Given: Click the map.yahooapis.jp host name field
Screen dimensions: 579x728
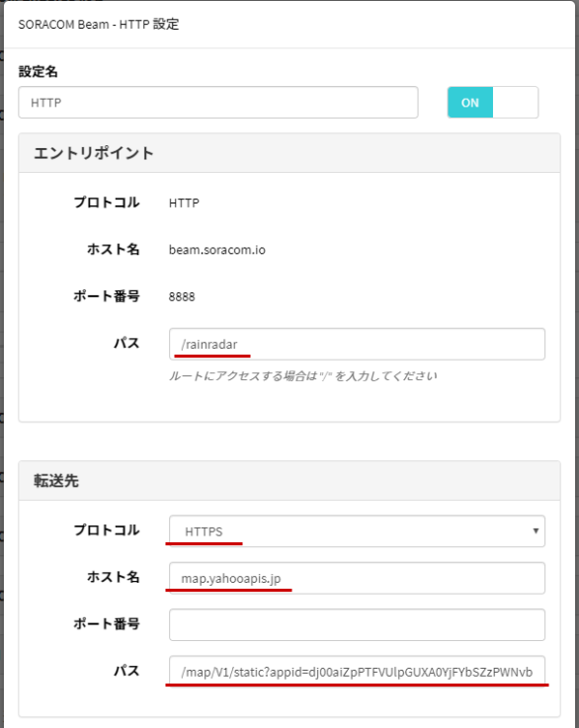Looking at the screenshot, I should coord(357,578).
